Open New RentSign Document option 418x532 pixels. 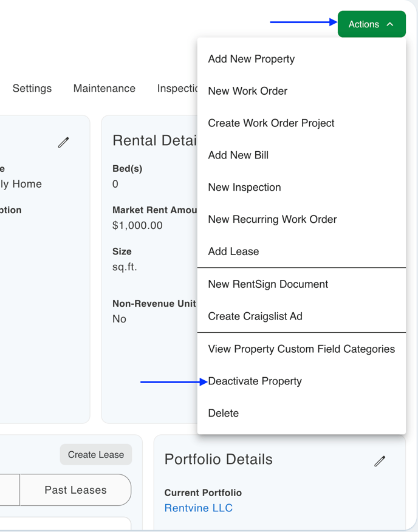(268, 284)
